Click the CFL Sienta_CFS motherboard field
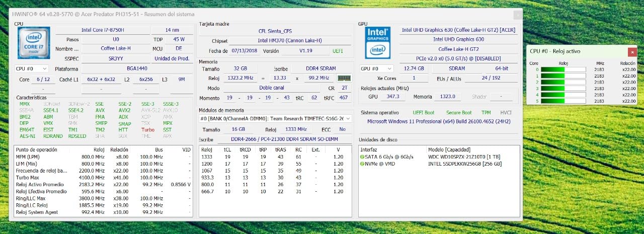Screen dimensions: 644x234 click(x=275, y=31)
